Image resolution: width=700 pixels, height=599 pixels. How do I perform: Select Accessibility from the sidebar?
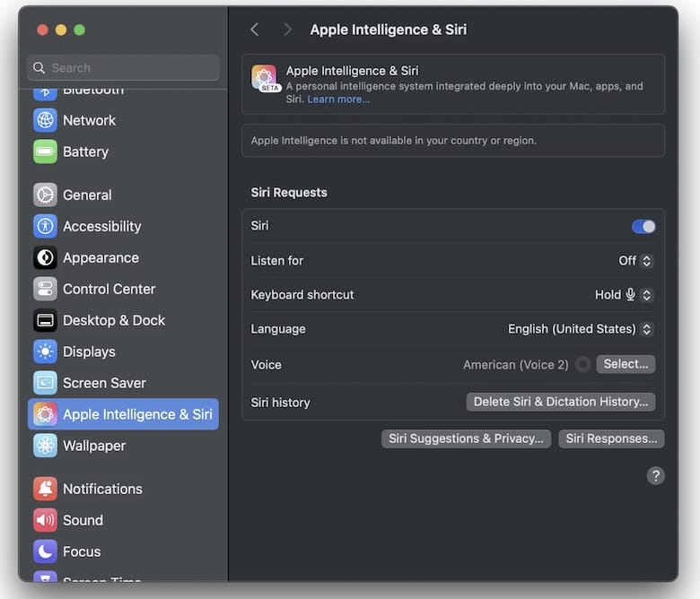pyautogui.click(x=123, y=226)
